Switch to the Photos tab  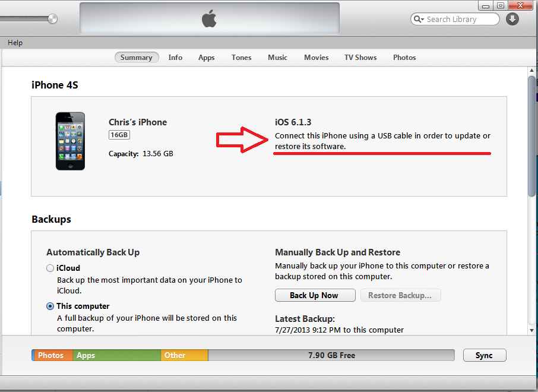pyautogui.click(x=404, y=58)
